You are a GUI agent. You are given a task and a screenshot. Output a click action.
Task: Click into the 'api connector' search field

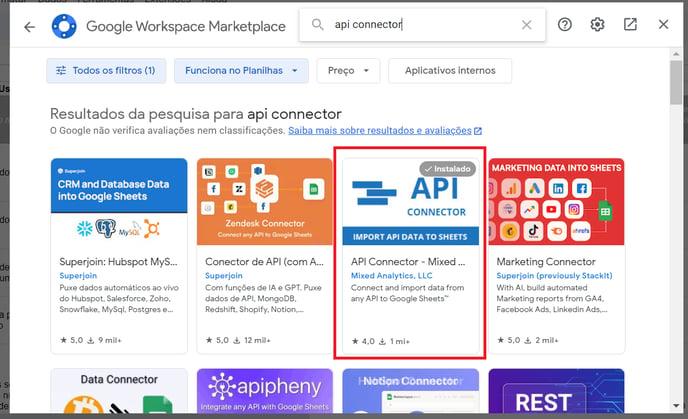click(422, 25)
